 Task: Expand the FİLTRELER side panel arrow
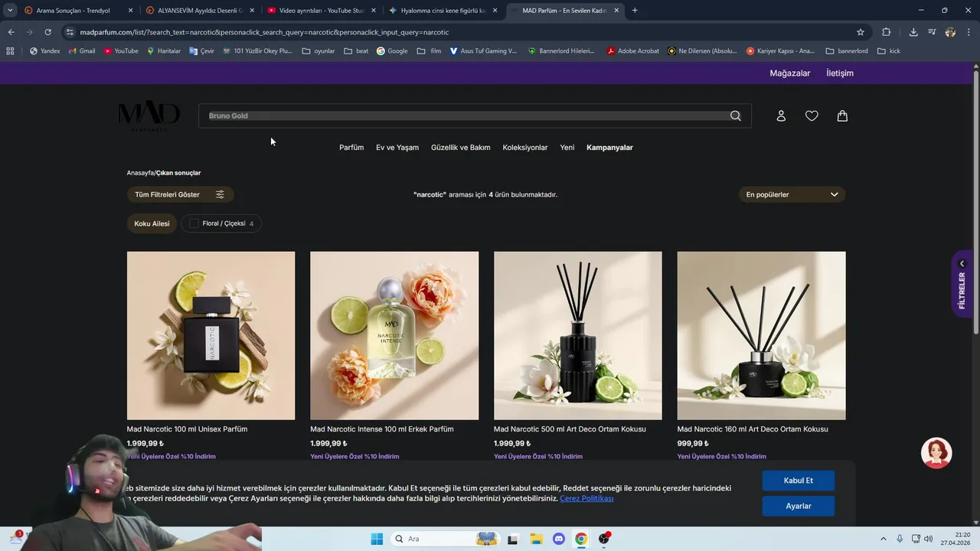[962, 263]
